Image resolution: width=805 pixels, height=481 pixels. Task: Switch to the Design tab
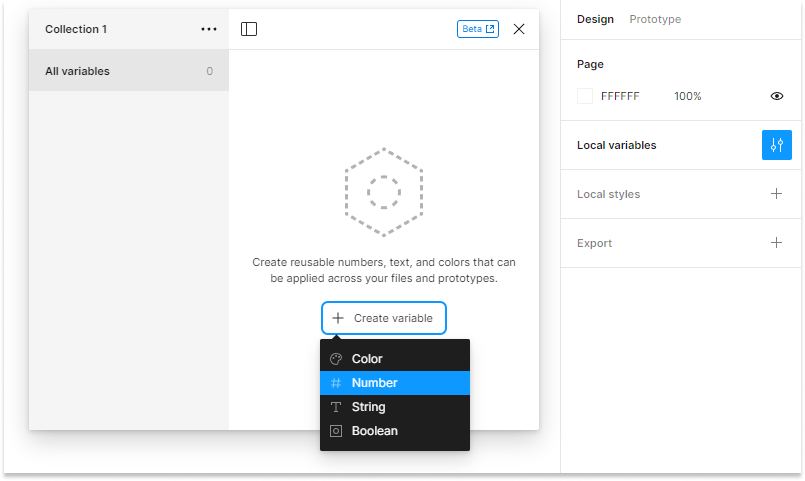(595, 19)
